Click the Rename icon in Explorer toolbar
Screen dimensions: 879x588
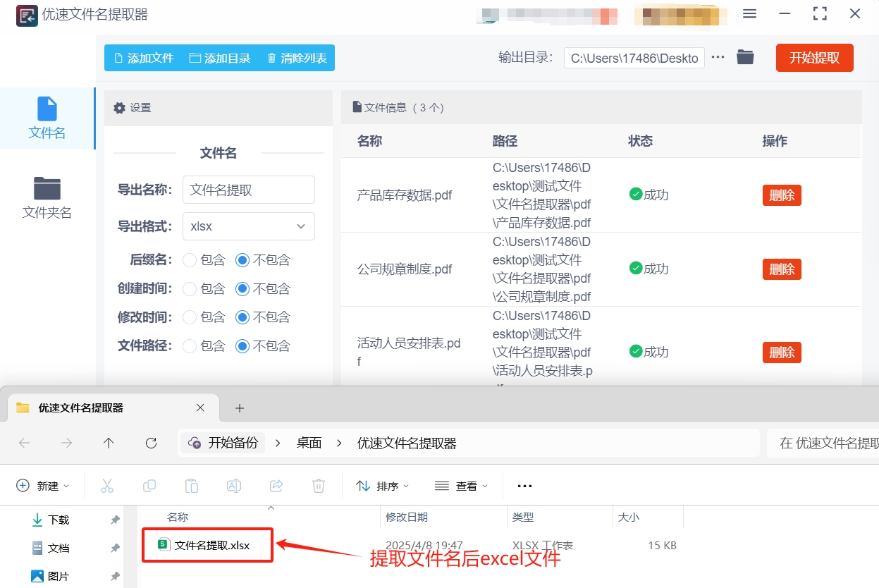pos(234,486)
